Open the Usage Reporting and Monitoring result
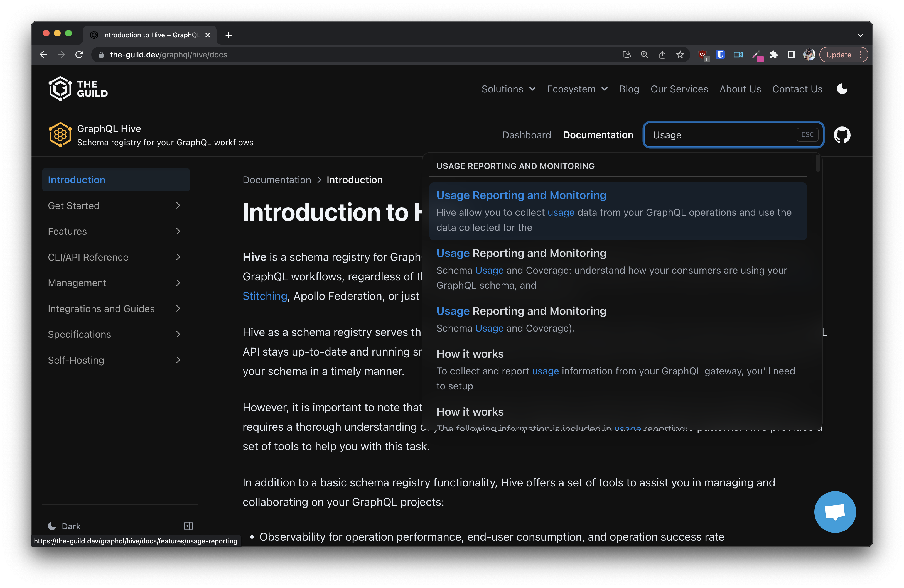Image resolution: width=904 pixels, height=588 pixels. pyautogui.click(x=521, y=195)
